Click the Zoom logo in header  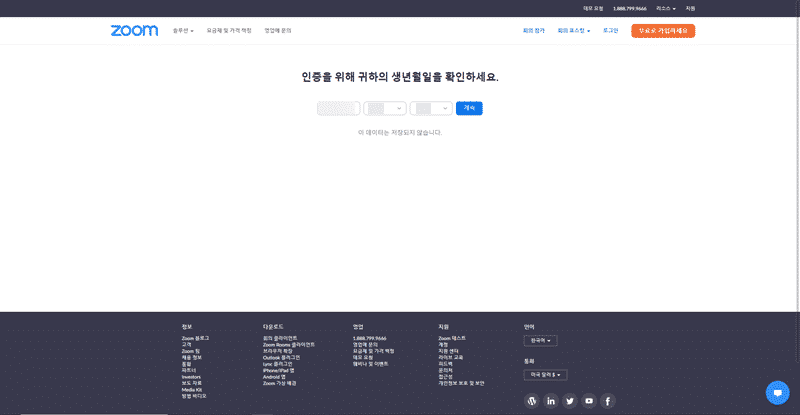(x=134, y=31)
